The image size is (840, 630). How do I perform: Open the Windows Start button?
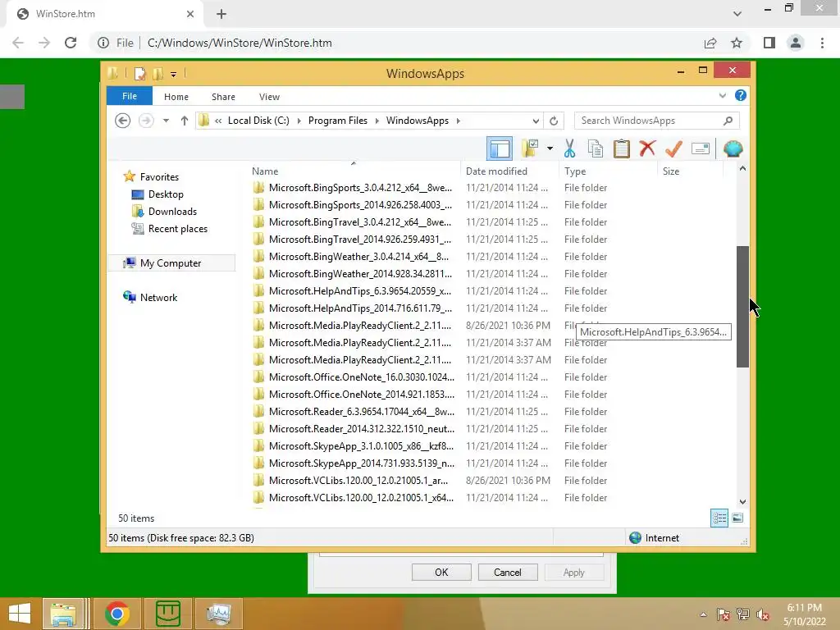coord(20,614)
